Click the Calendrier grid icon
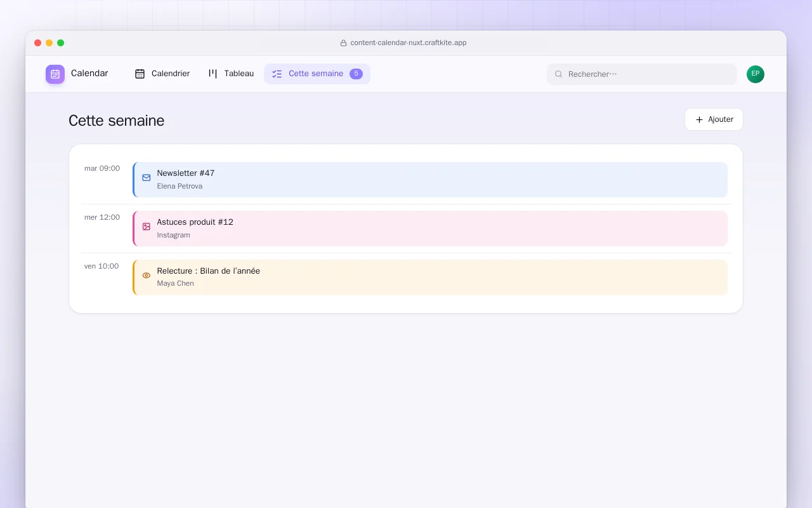 tap(140, 74)
